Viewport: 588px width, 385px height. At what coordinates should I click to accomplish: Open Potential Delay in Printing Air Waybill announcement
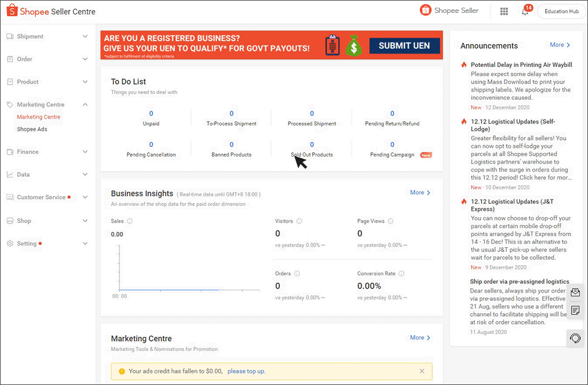[521, 65]
